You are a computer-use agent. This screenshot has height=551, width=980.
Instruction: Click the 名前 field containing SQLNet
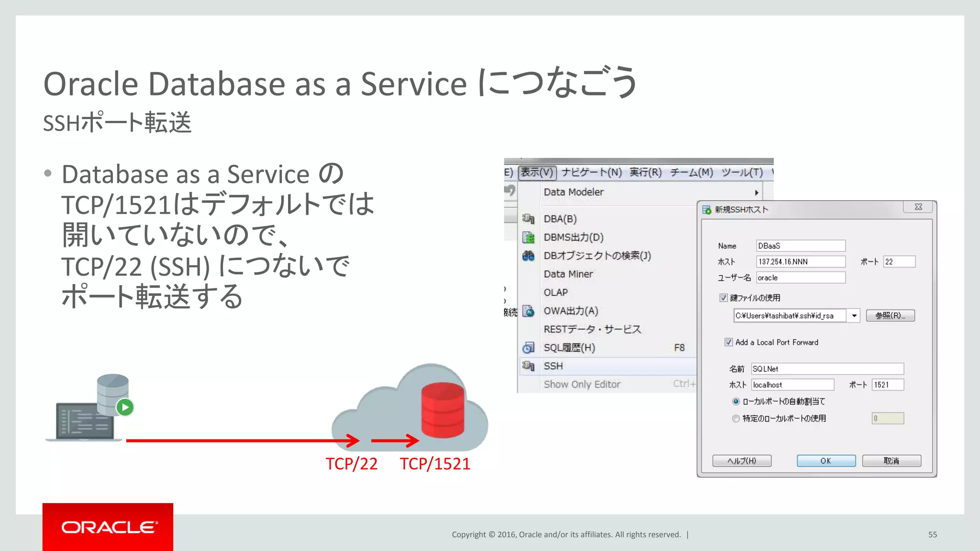coord(827,369)
